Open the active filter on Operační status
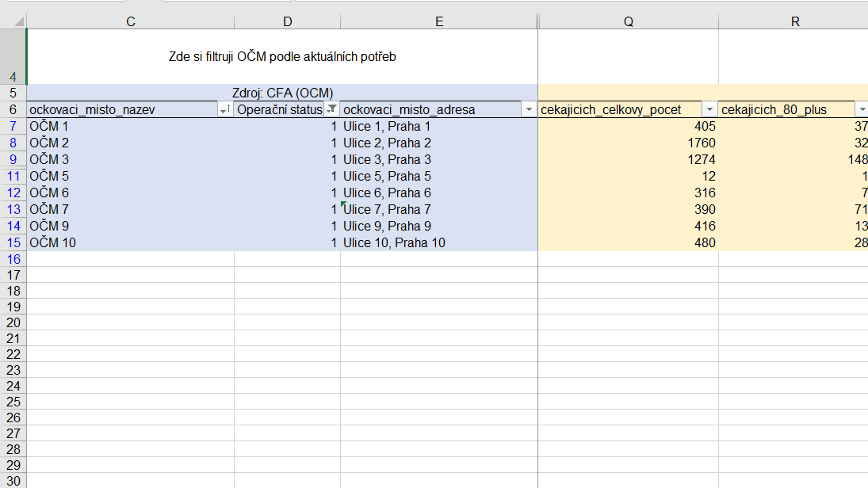 click(x=332, y=110)
